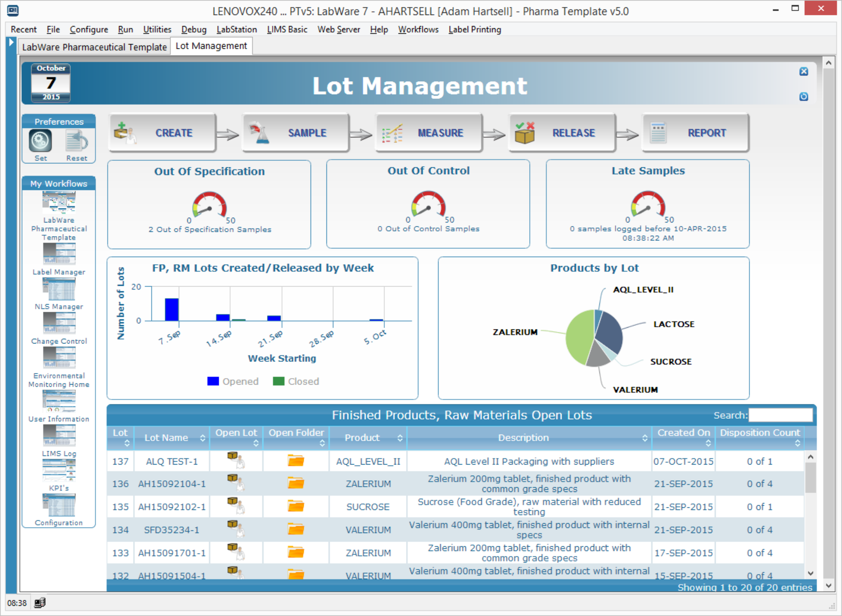
Task: Click the Set preferences gear icon
Action: (40, 141)
